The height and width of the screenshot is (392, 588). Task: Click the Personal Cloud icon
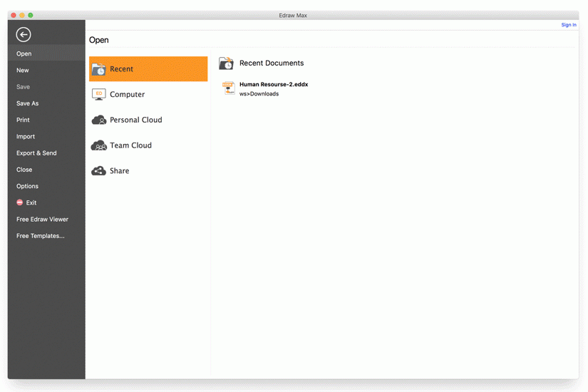(98, 120)
